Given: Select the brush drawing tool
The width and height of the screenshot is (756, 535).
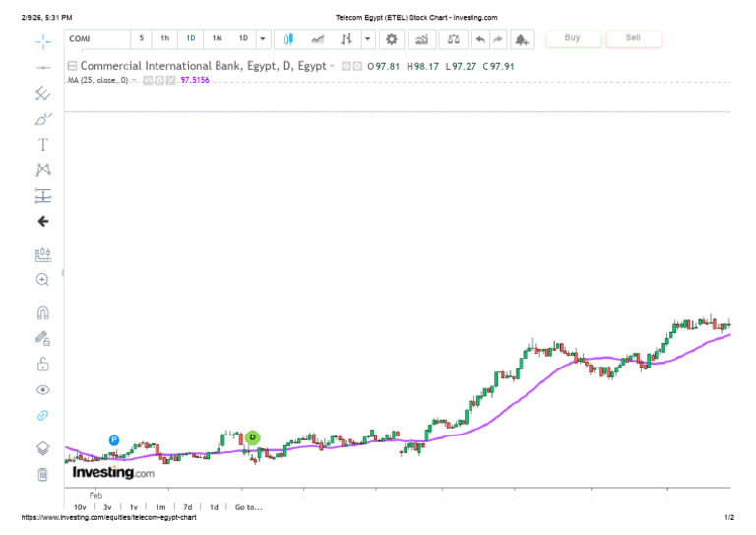Looking at the screenshot, I should pyautogui.click(x=43, y=118).
